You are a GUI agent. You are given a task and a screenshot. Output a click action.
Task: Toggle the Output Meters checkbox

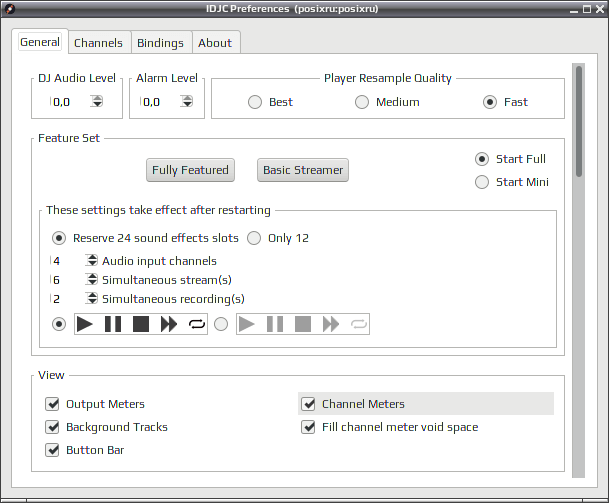pos(52,404)
